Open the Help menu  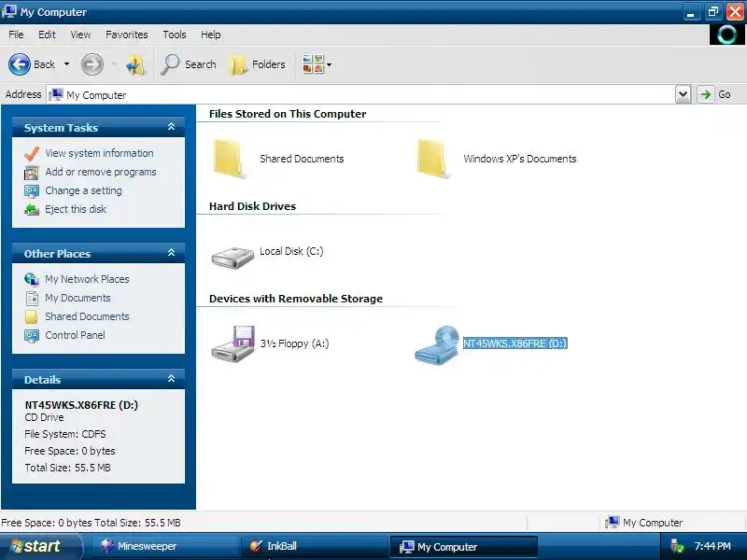coord(211,35)
